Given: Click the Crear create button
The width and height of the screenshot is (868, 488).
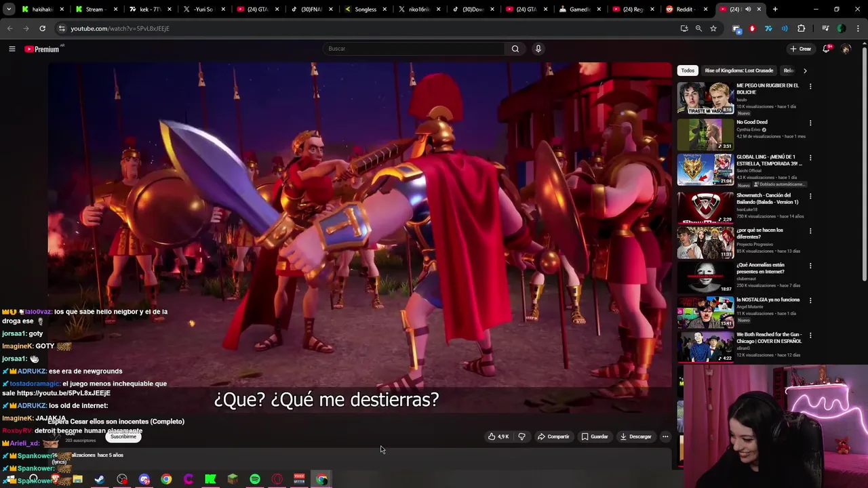Looking at the screenshot, I should click(800, 49).
